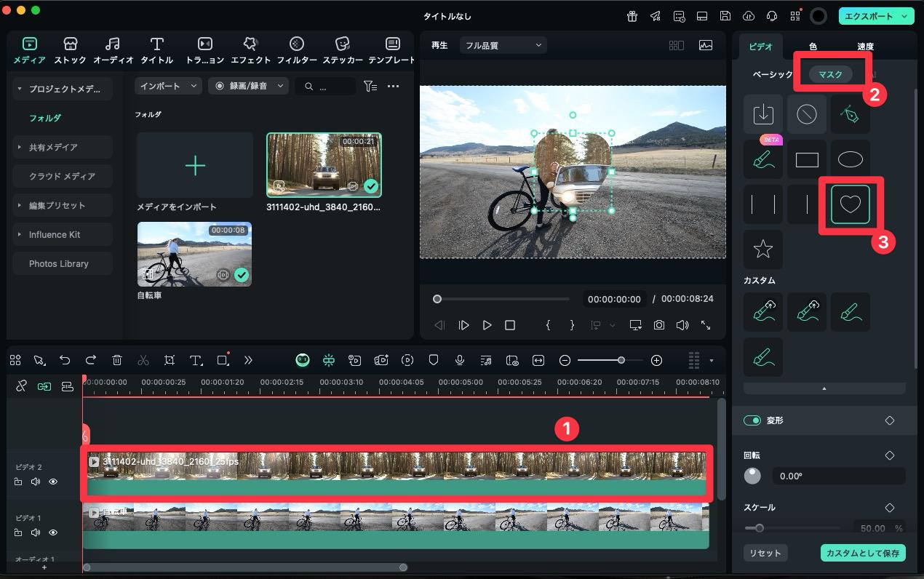
Task: Click the import mask icon
Action: pos(762,114)
